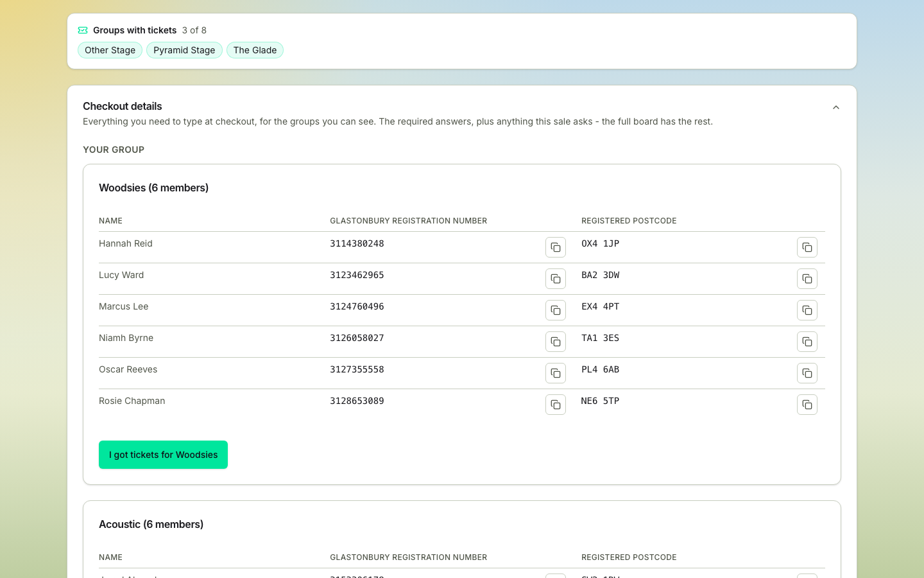
Task: Click registration number 3123462965
Action: coord(357,275)
